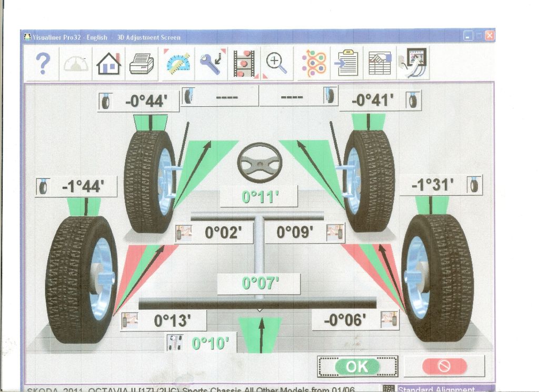Select rear right camber value -1°31'

pos(433,185)
